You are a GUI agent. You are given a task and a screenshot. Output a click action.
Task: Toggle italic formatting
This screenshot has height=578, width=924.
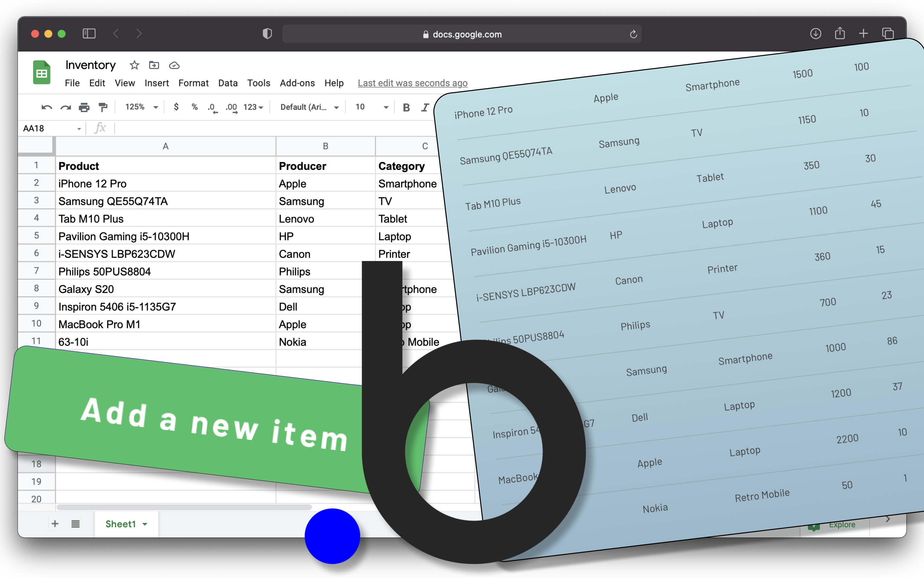(424, 108)
